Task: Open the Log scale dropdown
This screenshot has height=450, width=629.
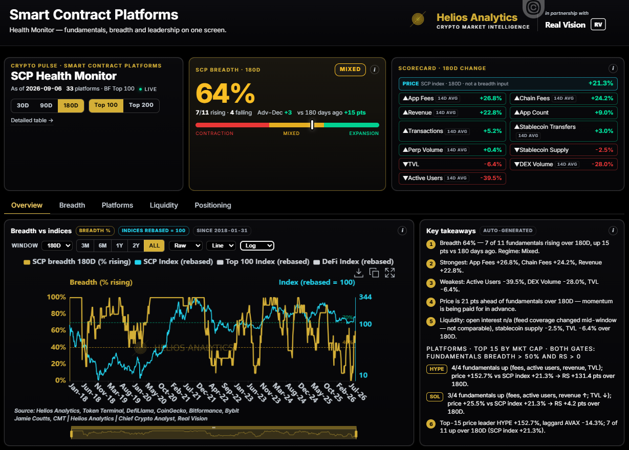Action: [x=257, y=245]
